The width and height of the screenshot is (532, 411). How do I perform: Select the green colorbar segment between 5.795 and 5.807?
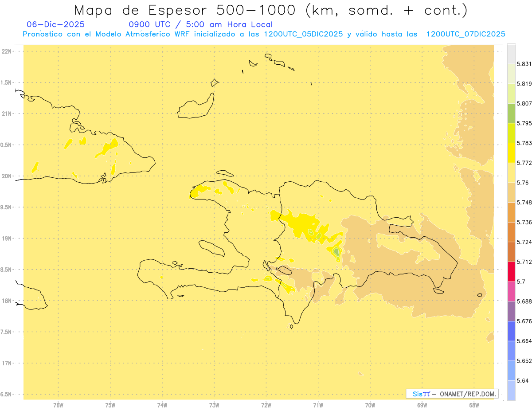pyautogui.click(x=511, y=113)
